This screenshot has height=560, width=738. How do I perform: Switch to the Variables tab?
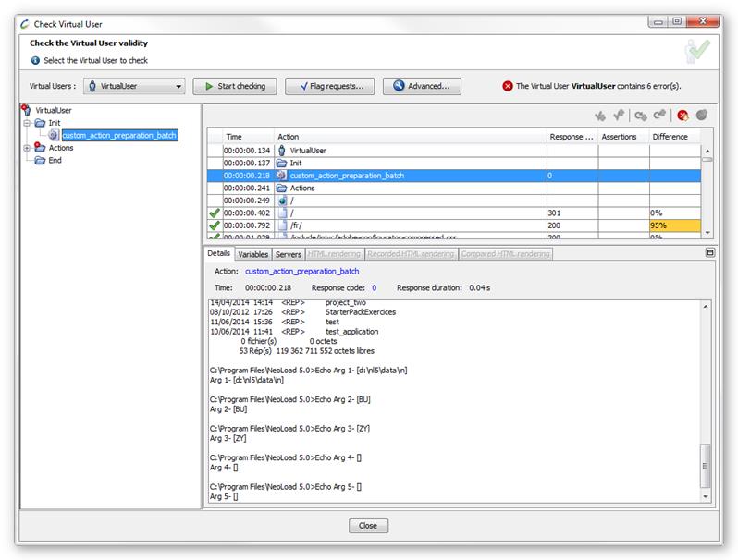[252, 253]
